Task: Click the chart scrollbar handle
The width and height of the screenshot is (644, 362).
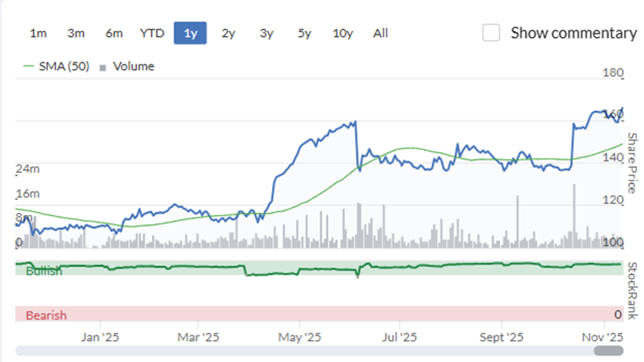Action: (608, 350)
